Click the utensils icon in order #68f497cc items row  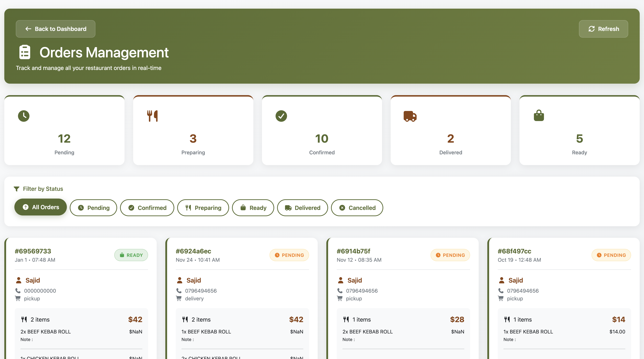507,319
